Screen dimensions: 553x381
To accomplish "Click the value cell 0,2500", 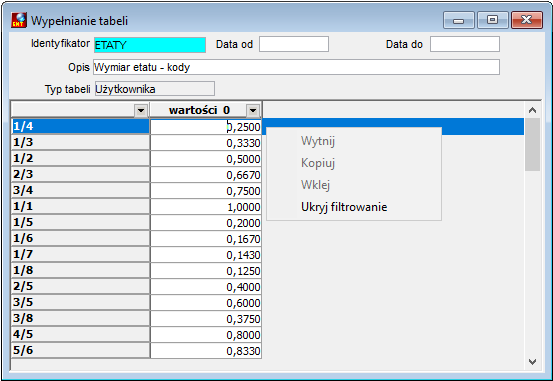I will pyautogui.click(x=206, y=127).
